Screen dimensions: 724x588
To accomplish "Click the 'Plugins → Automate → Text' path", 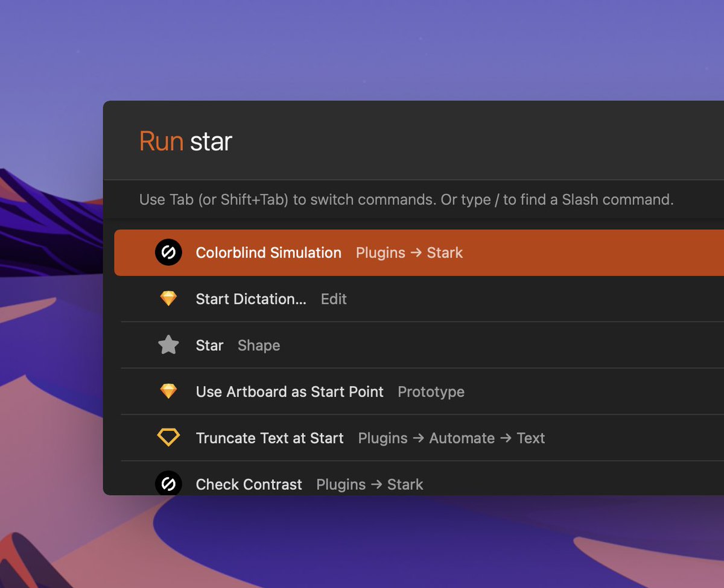I will point(451,438).
